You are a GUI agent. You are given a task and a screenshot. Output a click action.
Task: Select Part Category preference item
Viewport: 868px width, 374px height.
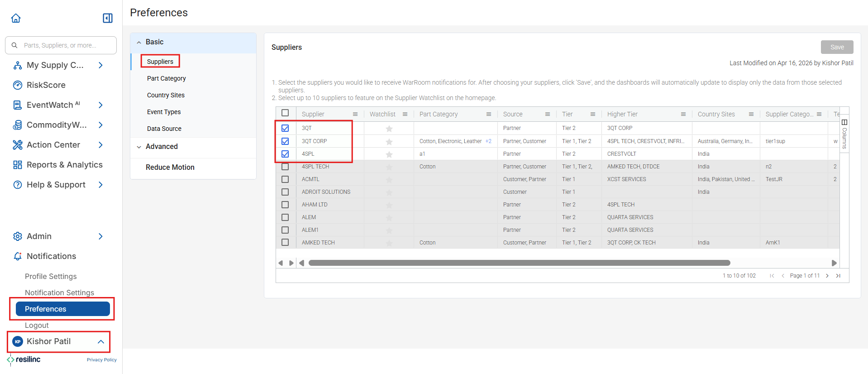click(x=167, y=78)
